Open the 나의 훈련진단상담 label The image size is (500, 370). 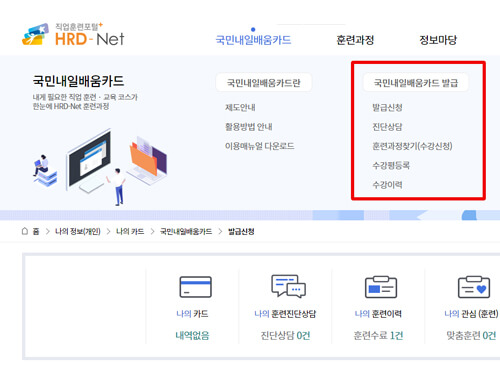point(285,314)
